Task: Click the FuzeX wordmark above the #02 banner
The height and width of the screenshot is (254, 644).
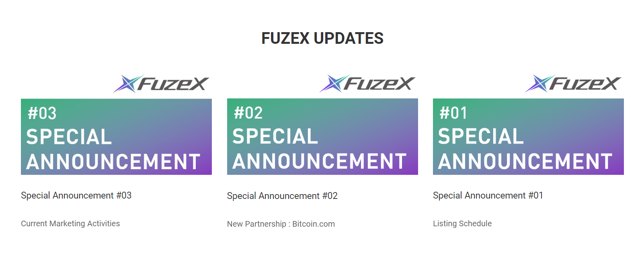Action: (379, 84)
